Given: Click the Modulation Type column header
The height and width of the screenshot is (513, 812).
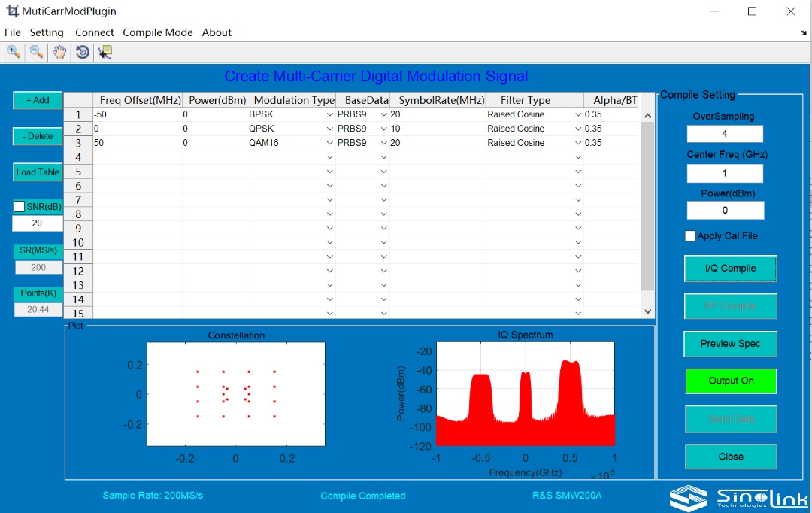Looking at the screenshot, I should [292, 100].
